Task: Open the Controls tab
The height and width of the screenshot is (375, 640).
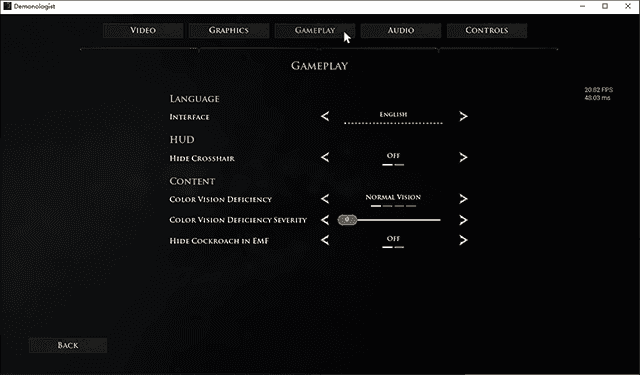Action: [487, 30]
